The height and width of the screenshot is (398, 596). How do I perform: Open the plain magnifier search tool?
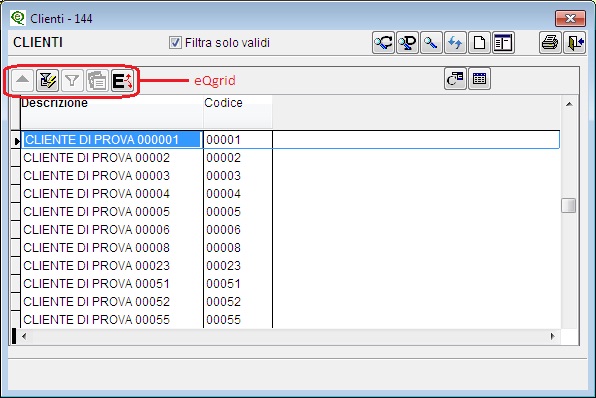(x=431, y=43)
